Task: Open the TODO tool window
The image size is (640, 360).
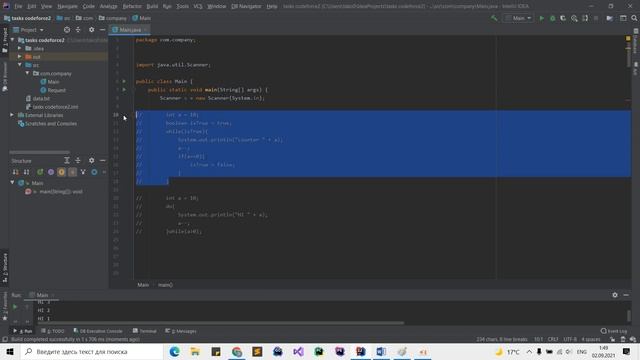Action: [53, 331]
